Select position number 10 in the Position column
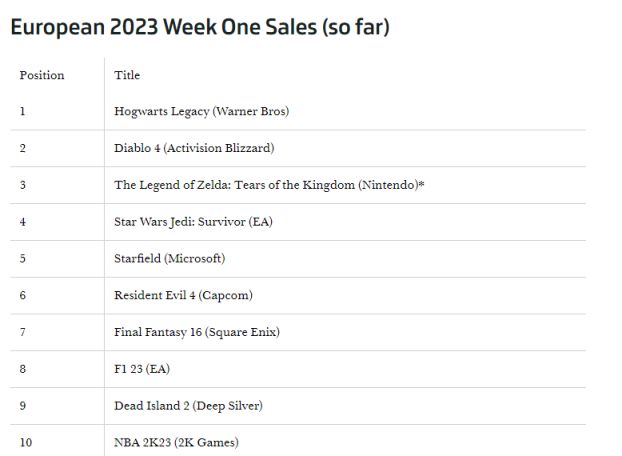Image resolution: width=622 pixels, height=456 pixels. click(x=26, y=442)
